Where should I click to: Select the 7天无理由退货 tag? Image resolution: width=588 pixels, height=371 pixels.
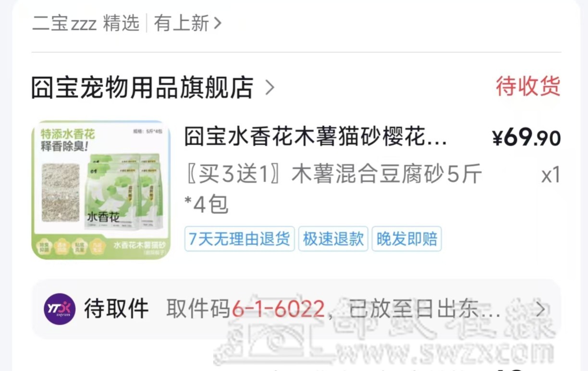[x=239, y=239]
